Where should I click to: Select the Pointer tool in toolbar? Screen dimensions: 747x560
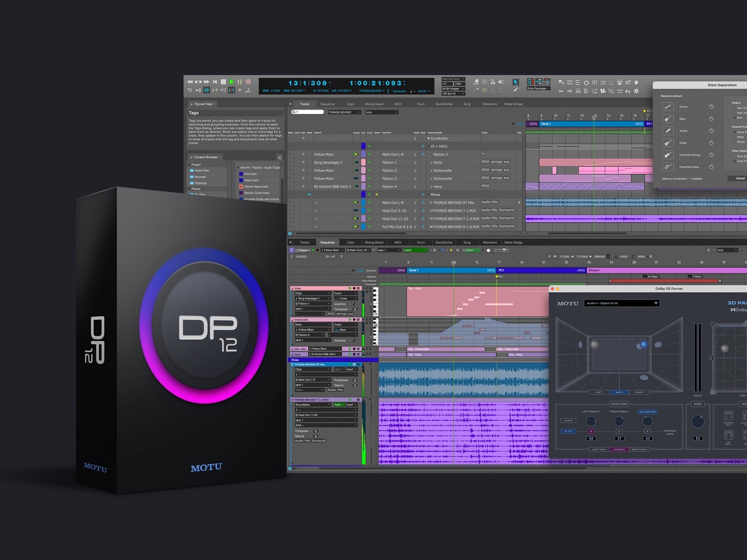[515, 82]
